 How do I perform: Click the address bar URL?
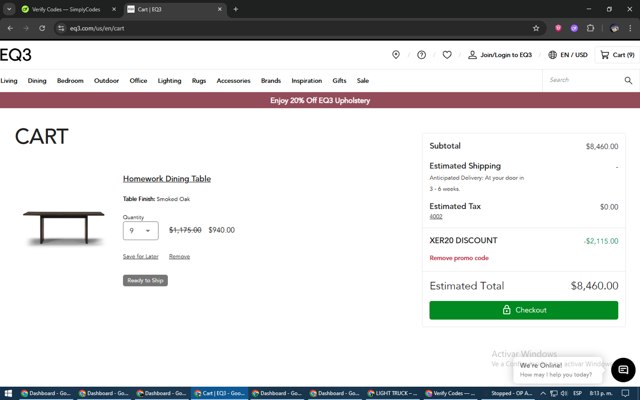point(97,28)
